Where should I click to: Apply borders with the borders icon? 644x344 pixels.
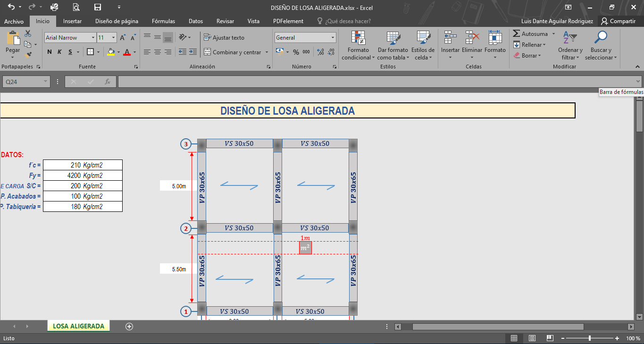click(91, 52)
